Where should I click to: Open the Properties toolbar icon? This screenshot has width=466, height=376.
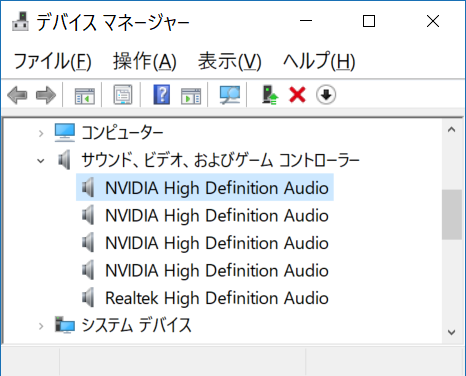click(123, 95)
